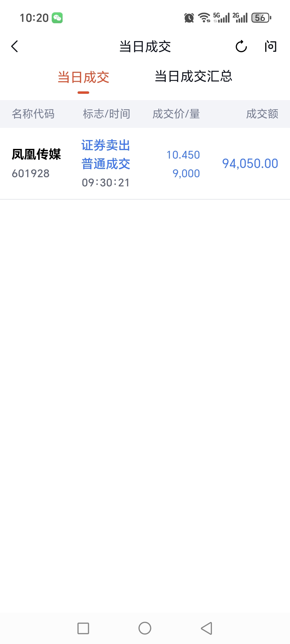Tap the Android recent apps square
The height and width of the screenshot is (644, 290).
tap(83, 628)
